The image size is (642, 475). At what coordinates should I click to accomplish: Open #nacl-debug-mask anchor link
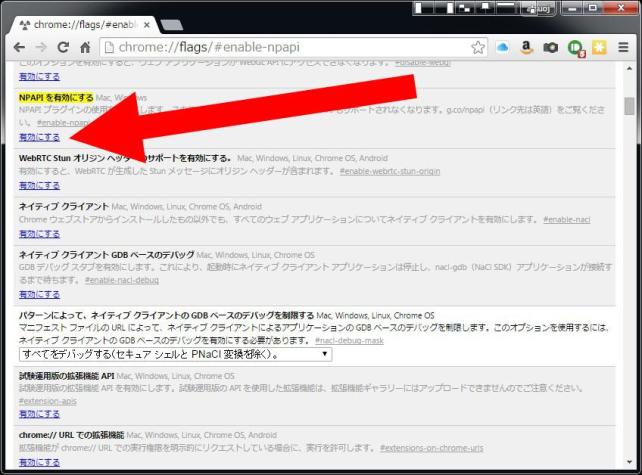349,341
